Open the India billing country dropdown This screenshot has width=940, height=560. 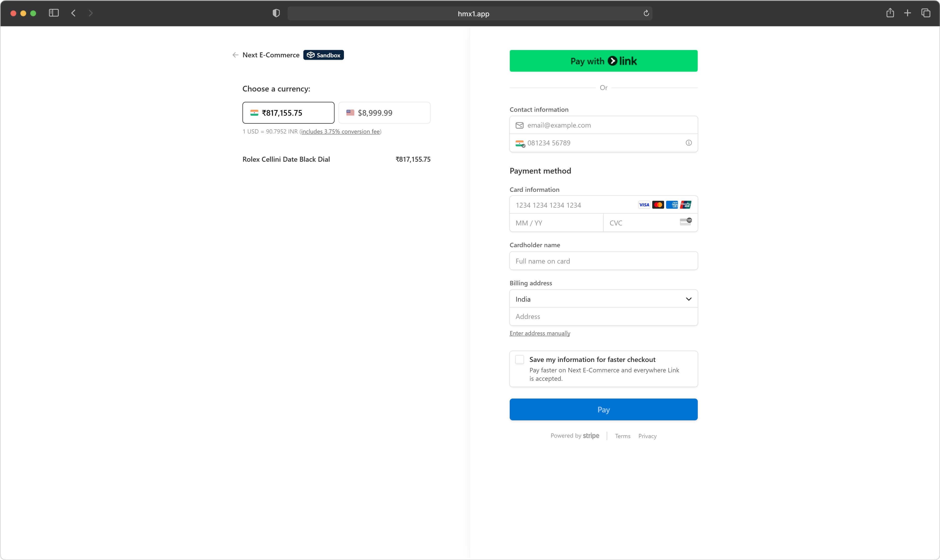coord(603,299)
